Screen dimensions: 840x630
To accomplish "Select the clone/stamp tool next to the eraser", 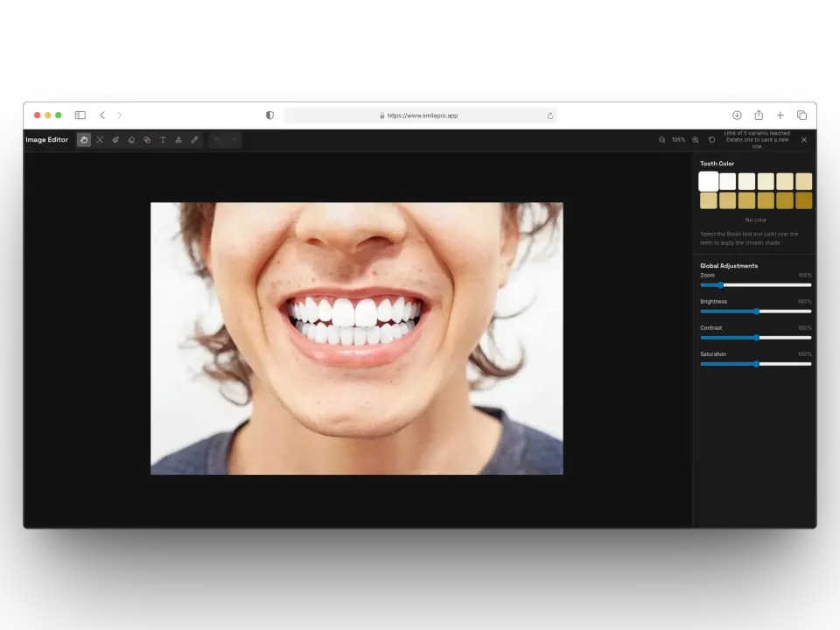I will click(x=147, y=140).
